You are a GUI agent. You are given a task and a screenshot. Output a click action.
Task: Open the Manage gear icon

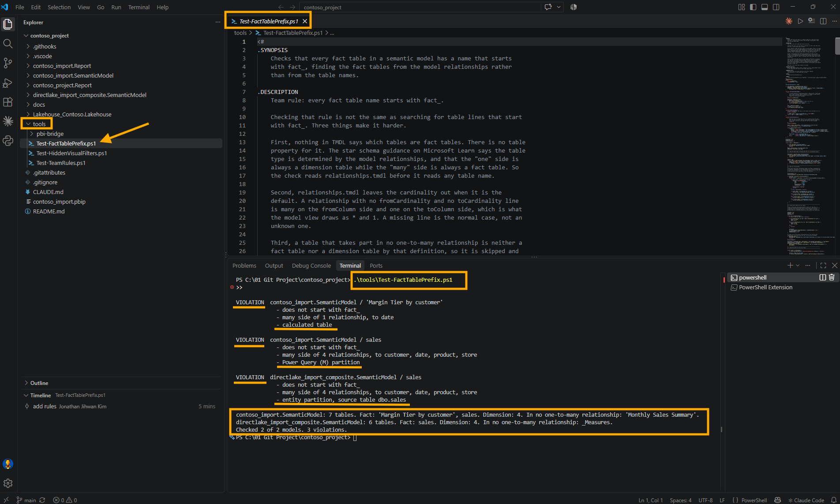coord(8,483)
